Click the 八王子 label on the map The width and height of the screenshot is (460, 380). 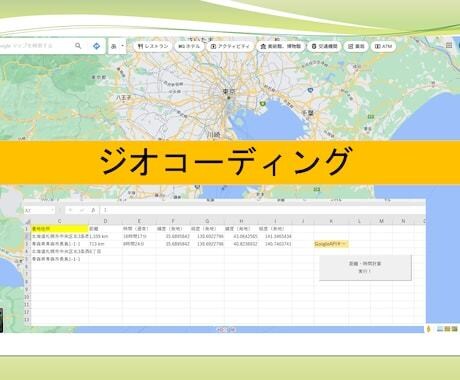pos(124,98)
